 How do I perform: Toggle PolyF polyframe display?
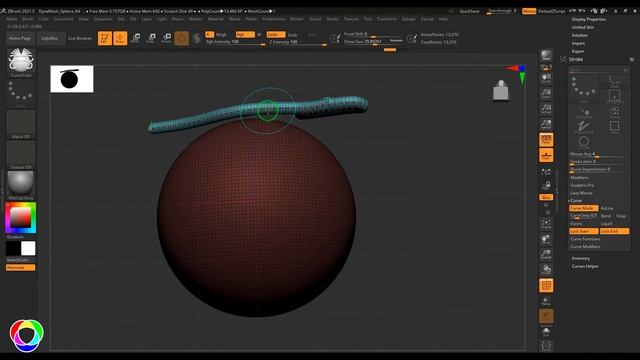click(x=546, y=285)
